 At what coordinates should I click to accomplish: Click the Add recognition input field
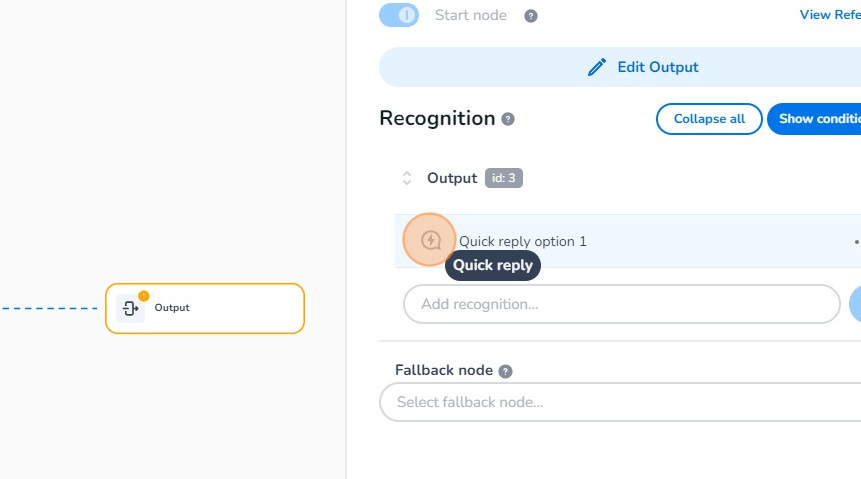pos(621,304)
